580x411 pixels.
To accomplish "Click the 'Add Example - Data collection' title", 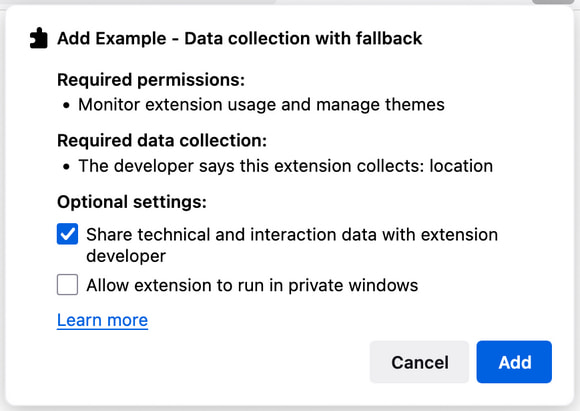I will pos(240,38).
